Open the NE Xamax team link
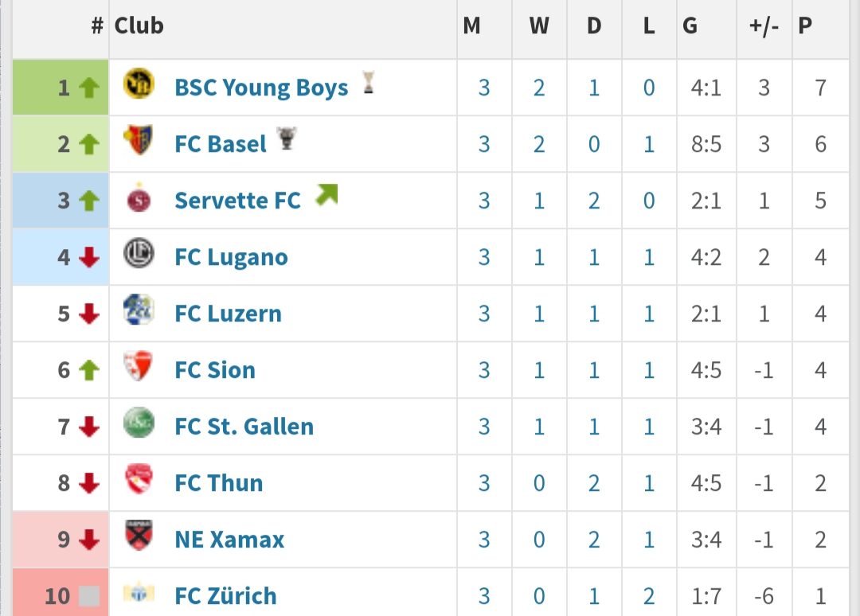860x616 pixels. coord(229,540)
